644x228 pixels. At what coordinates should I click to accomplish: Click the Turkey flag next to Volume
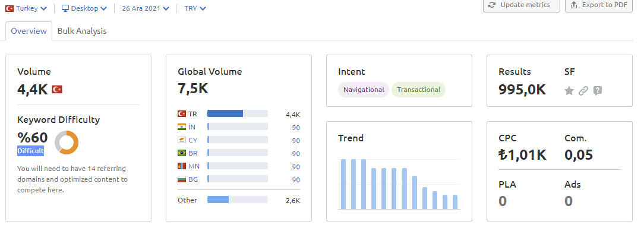click(x=57, y=89)
